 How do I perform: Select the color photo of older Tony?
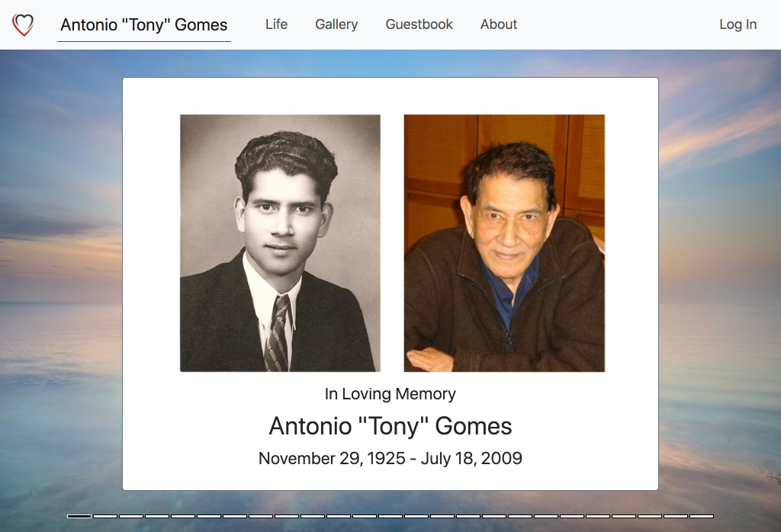pos(504,243)
